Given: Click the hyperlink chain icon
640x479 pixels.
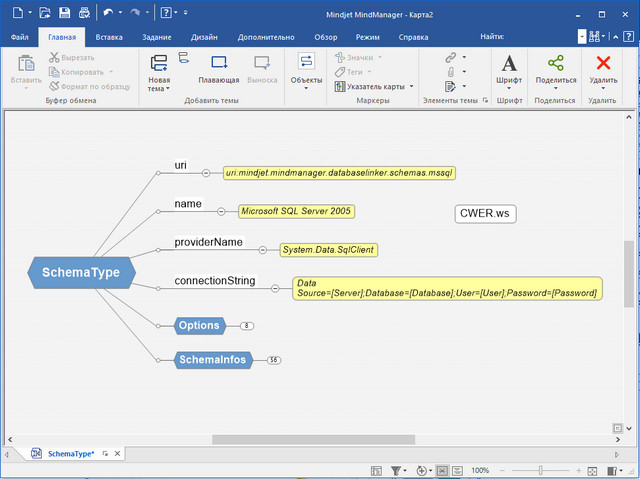Looking at the screenshot, I should [x=451, y=58].
